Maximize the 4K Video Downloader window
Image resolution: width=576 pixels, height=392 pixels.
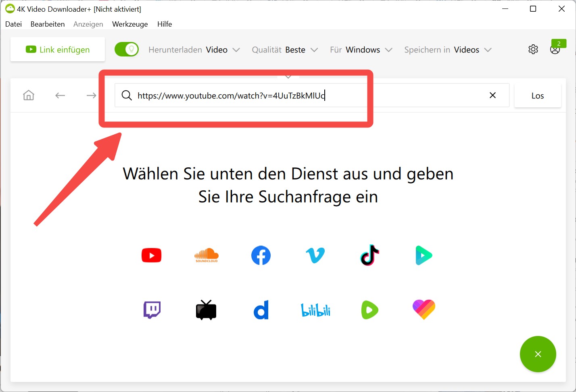click(533, 9)
